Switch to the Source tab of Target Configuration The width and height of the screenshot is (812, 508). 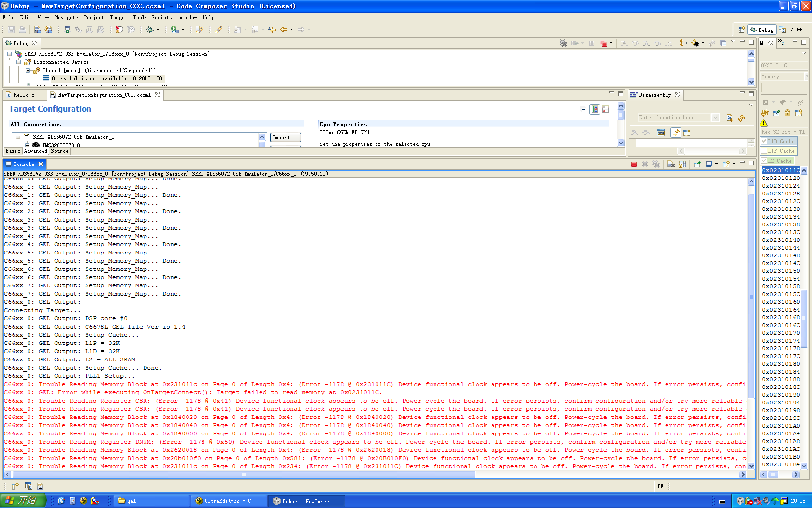[59, 151]
